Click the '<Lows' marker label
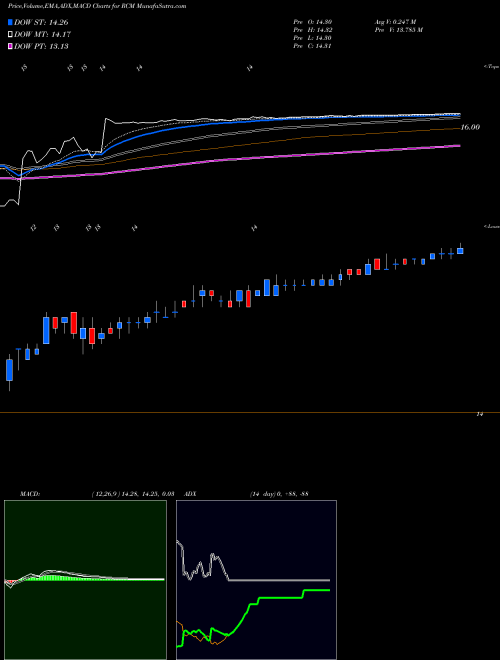 click(492, 226)
